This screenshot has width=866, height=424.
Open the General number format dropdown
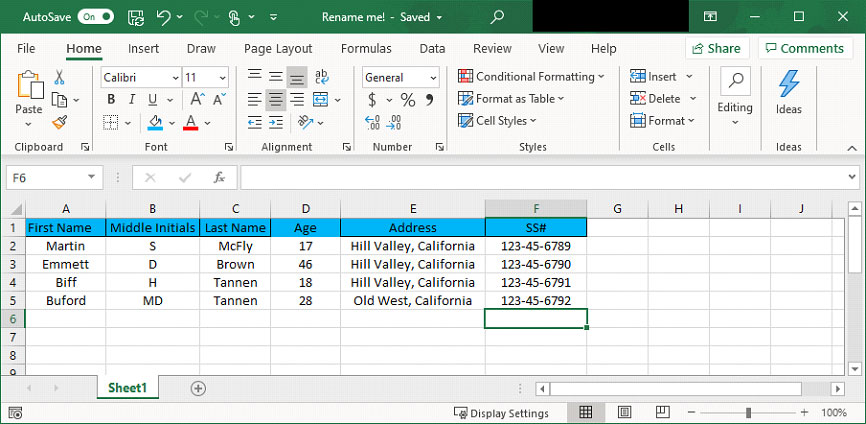pos(434,78)
